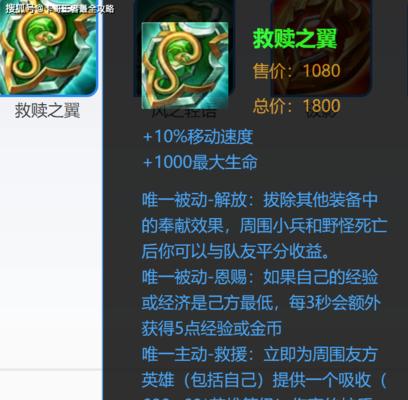
Task: Click the 唯一主动-救援 active skill heading
Action: point(194,354)
